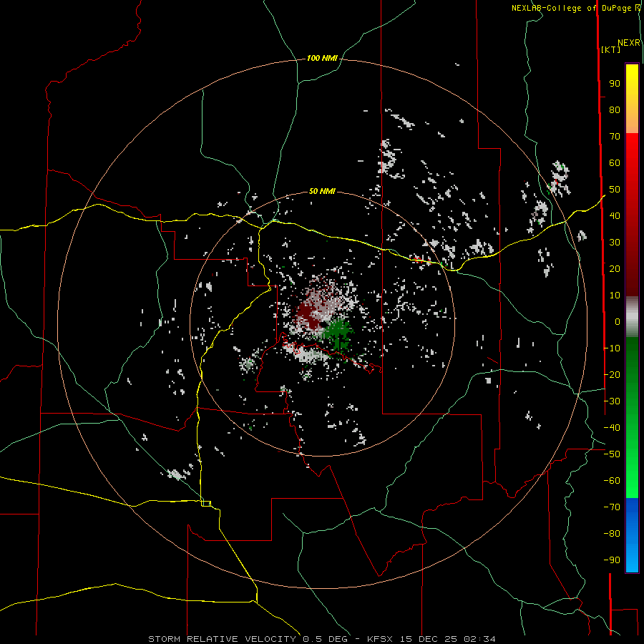Click the 40 value on velocity scale

pyautogui.click(x=615, y=215)
